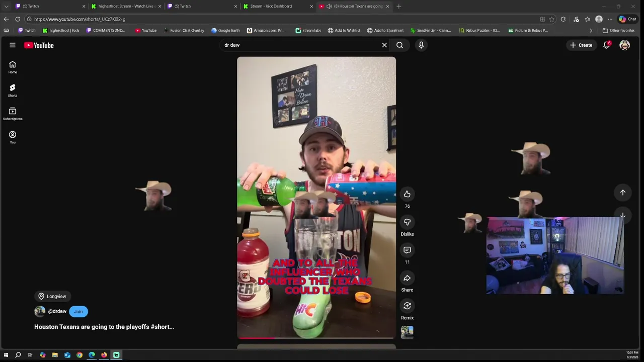
Task: Open the Short's sound thumbnail
Action: [407, 332]
